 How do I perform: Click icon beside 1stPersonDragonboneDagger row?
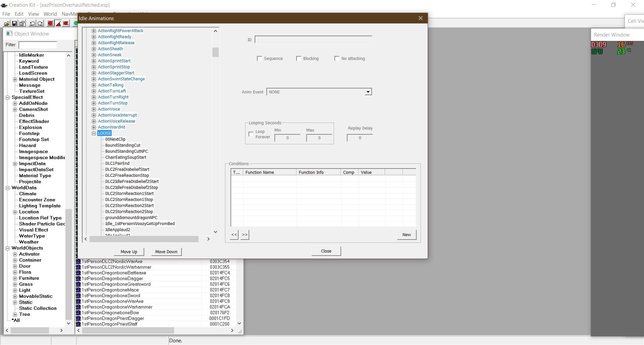78,279
